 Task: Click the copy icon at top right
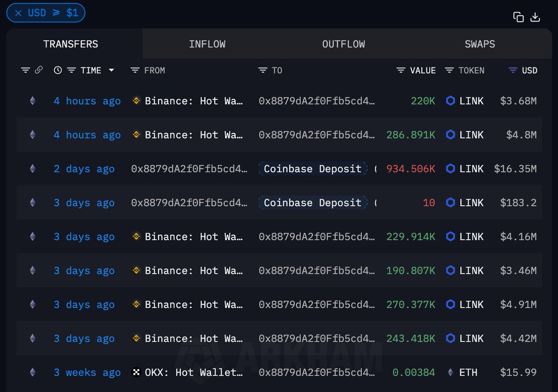pos(518,17)
